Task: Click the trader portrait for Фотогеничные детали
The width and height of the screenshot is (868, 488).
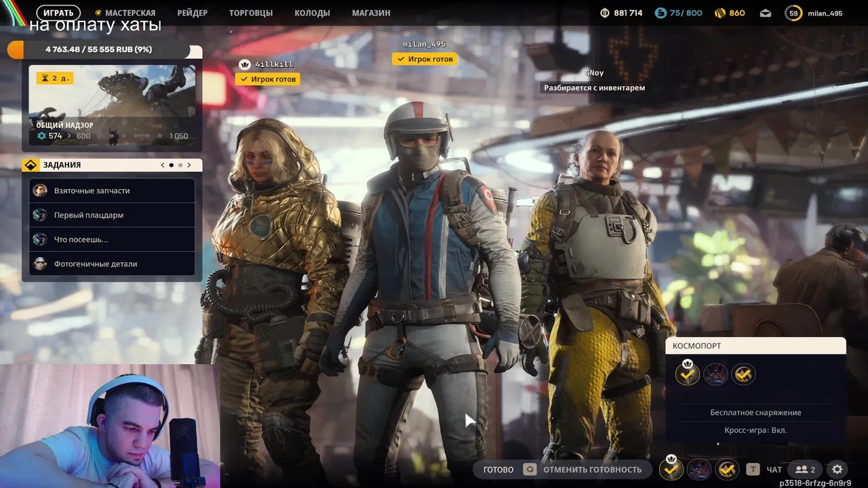Action: [x=40, y=264]
